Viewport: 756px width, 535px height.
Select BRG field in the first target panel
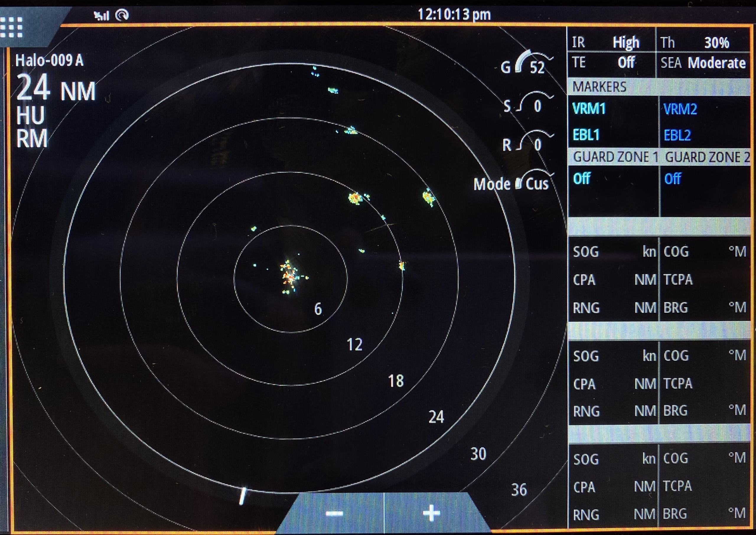[705, 308]
